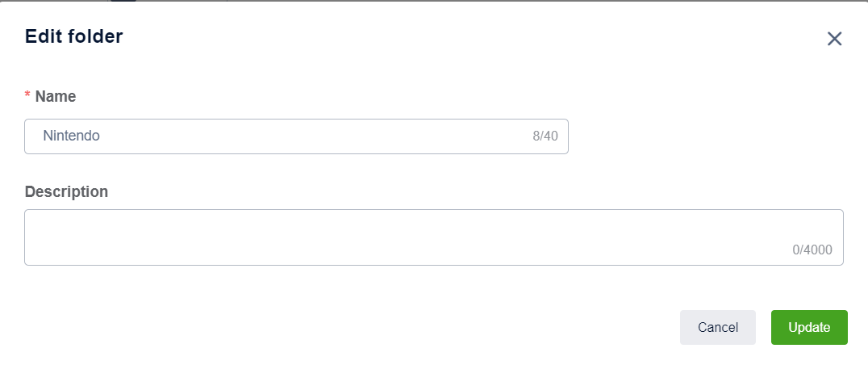Viewport: 868px width, 365px height.
Task: Click the "Edit folder" dialog title
Action: pyautogui.click(x=73, y=36)
